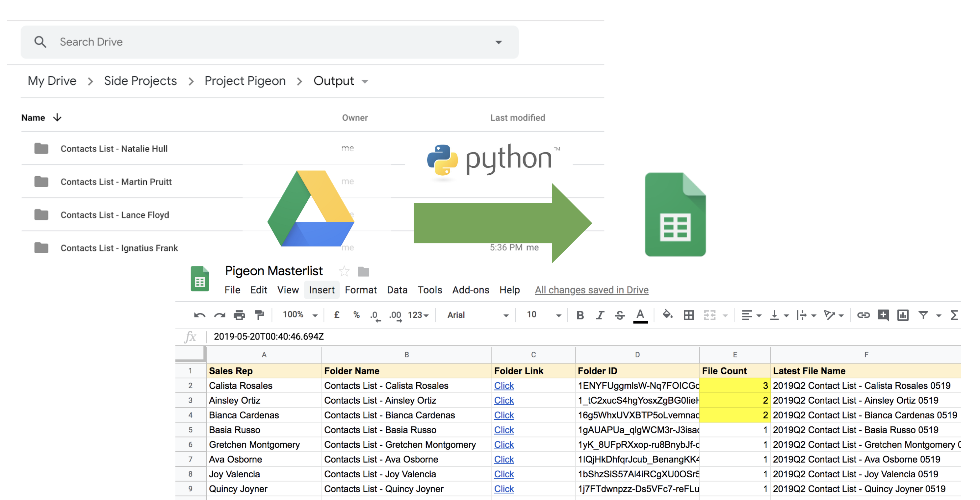The image size is (980, 500).
Task: Select yellow File Count cell for Ainsley Ortiz
Action: click(x=735, y=400)
